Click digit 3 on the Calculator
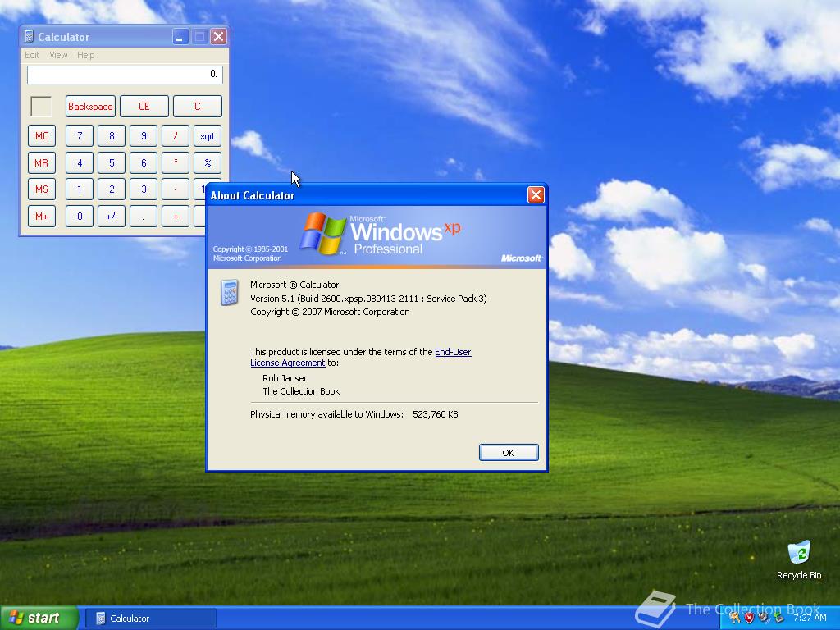The image size is (840, 630). (144, 189)
